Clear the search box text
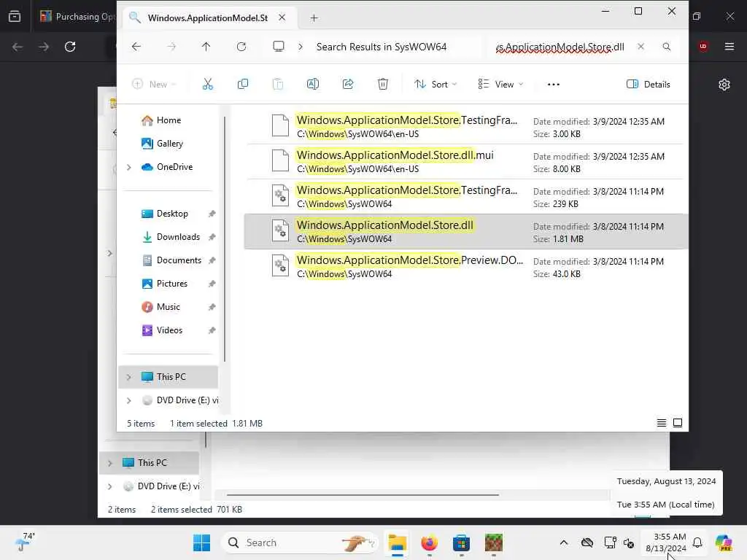This screenshot has height=560, width=747. [x=640, y=47]
